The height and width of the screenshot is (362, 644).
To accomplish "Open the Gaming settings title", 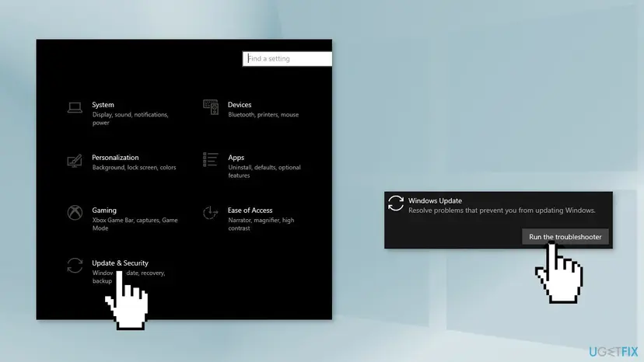I will point(104,211).
